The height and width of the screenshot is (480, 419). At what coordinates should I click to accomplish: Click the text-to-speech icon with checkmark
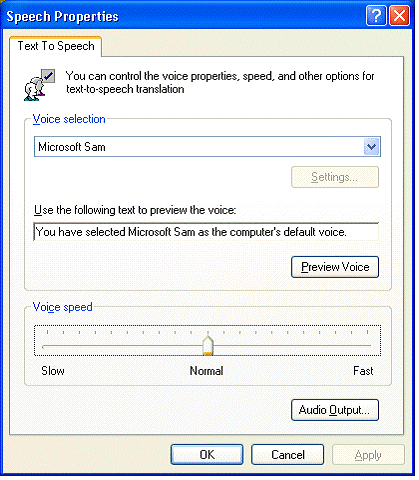tap(39, 85)
